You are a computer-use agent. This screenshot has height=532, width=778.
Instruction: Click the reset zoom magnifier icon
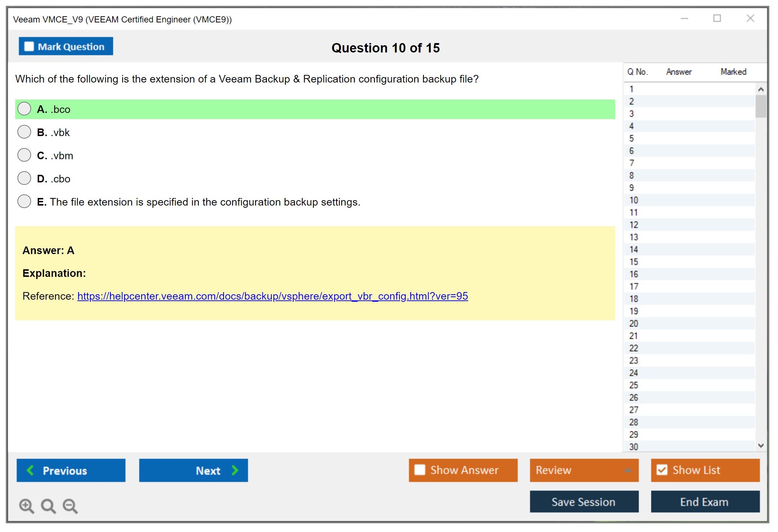[48, 506]
